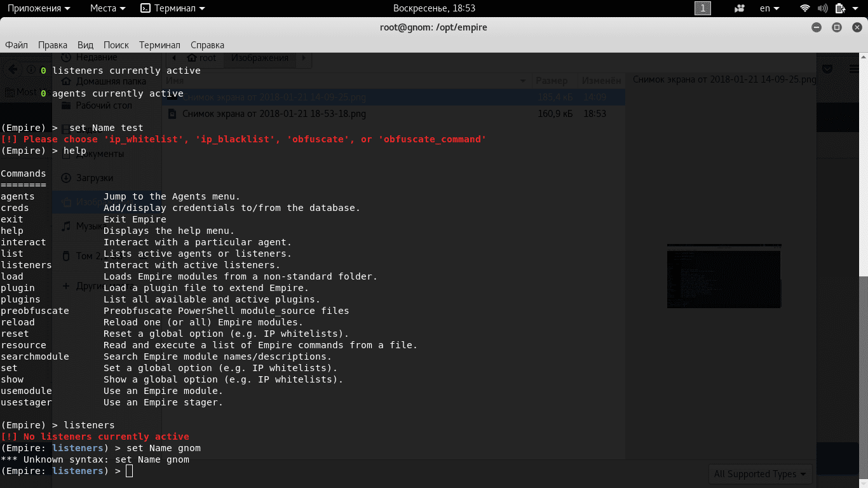Open Рабочий стол in the sidebar
The width and height of the screenshot is (868, 488).
click(x=97, y=105)
